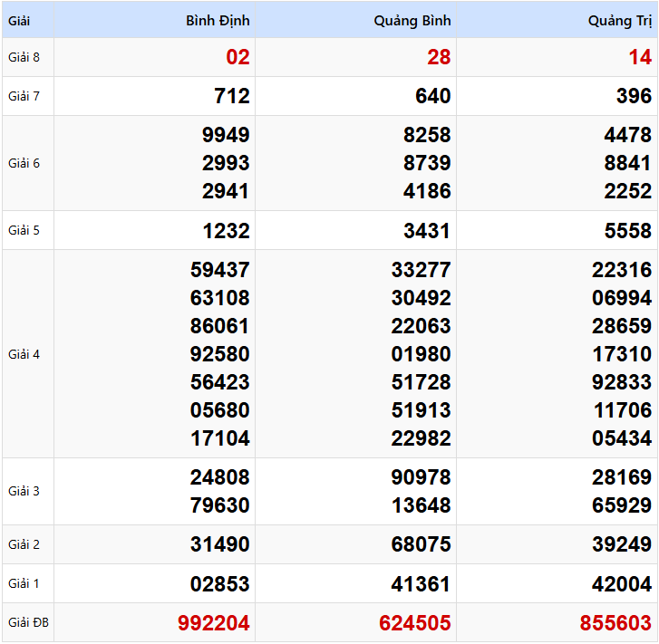Click the Giải 6 number 2252
The width and height of the screenshot is (659, 644).
click(628, 191)
